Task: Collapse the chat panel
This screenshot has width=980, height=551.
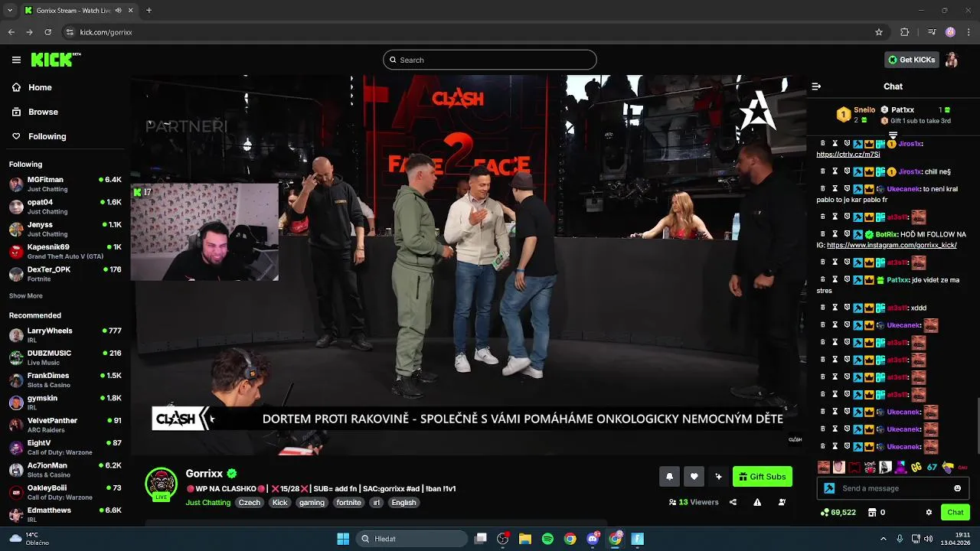Action: (816, 86)
